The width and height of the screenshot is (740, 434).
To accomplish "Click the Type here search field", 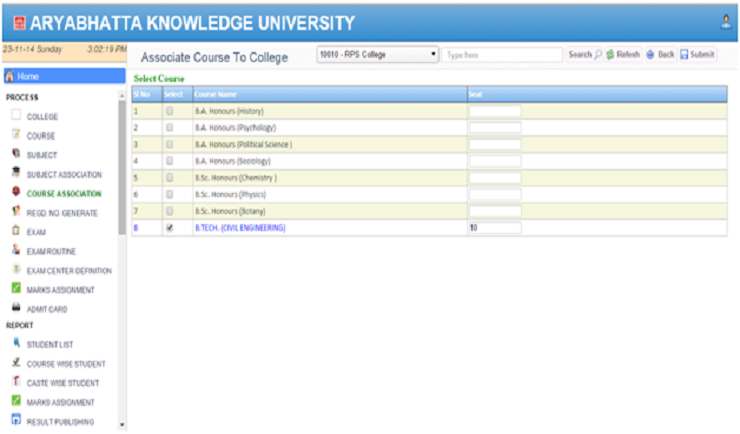I will 502,55.
